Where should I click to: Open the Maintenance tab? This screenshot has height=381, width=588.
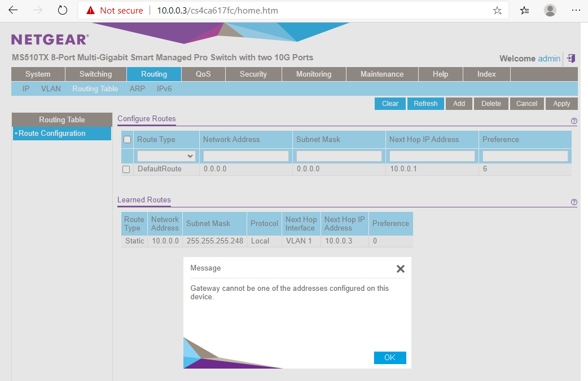[x=382, y=74]
